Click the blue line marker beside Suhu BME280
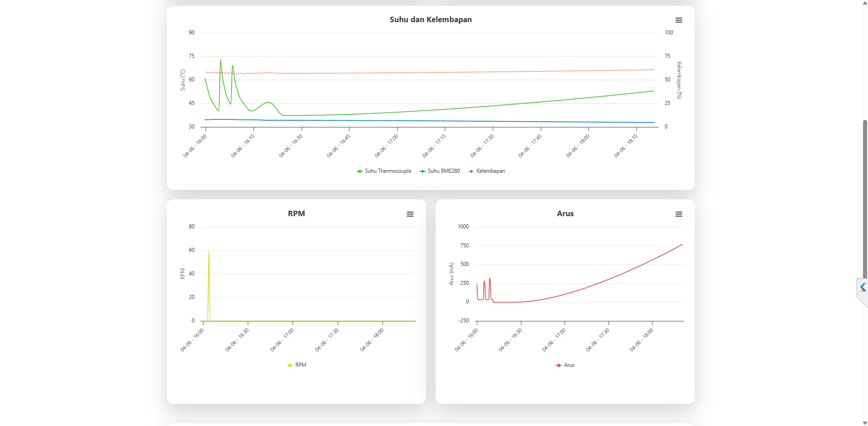 pos(422,171)
